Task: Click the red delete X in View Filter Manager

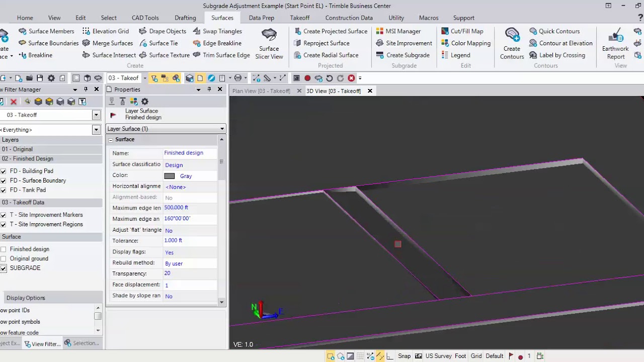Action: pos(14,102)
